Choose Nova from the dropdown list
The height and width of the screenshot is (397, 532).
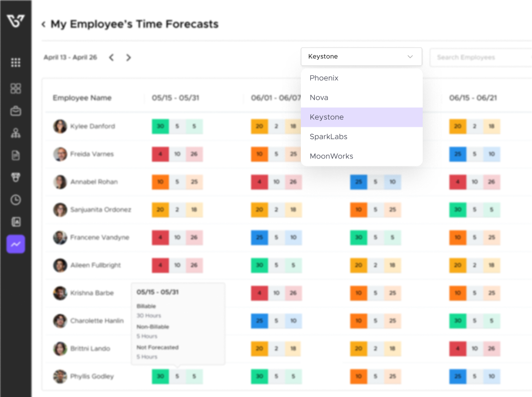tap(319, 98)
